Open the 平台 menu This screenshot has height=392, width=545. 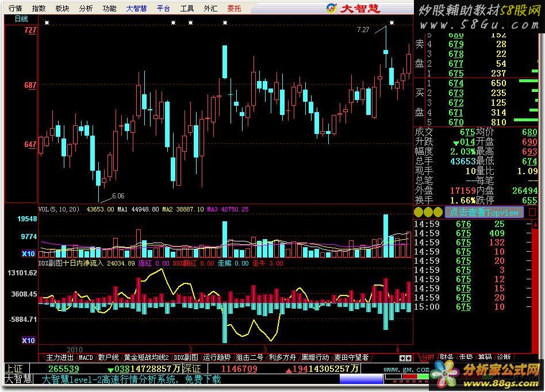[163, 8]
